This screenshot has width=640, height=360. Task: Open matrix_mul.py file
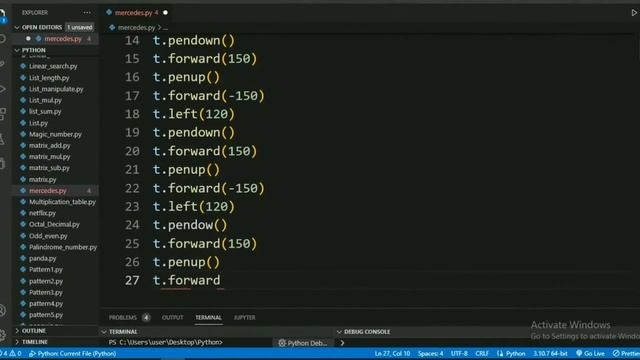[49, 157]
